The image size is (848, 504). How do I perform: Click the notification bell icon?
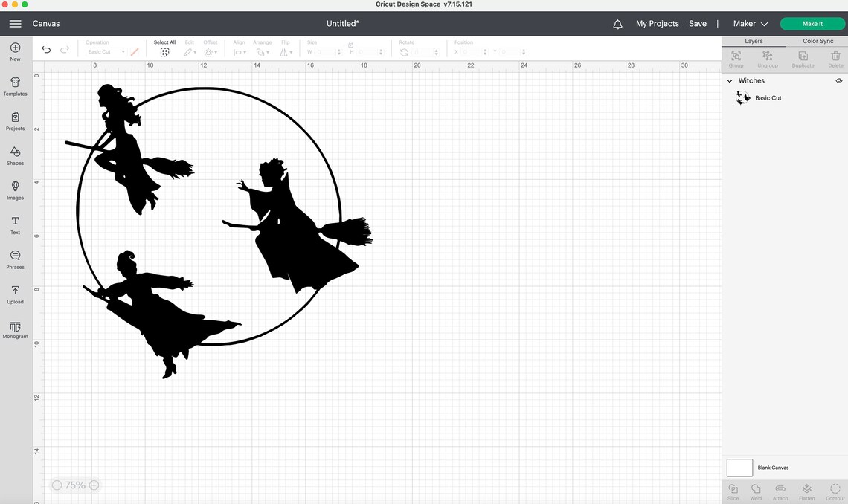pyautogui.click(x=617, y=24)
